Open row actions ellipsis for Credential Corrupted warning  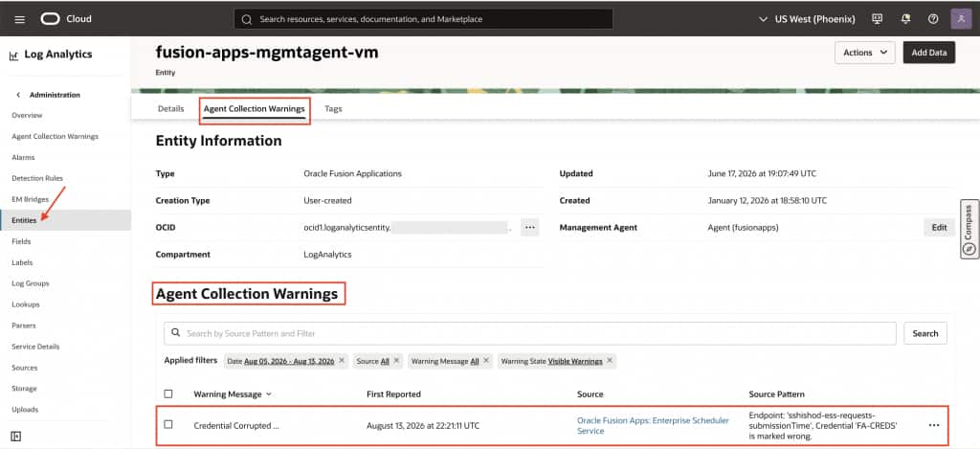[x=934, y=425]
